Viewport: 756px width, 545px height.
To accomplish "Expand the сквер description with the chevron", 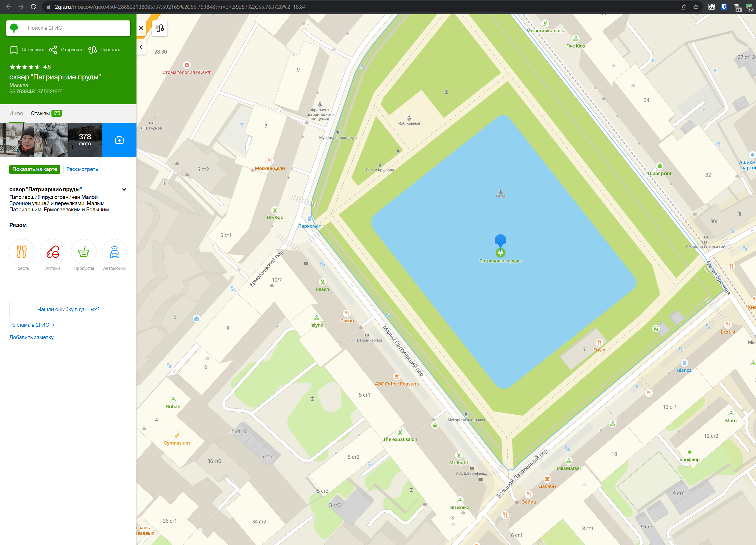I will pyautogui.click(x=124, y=189).
